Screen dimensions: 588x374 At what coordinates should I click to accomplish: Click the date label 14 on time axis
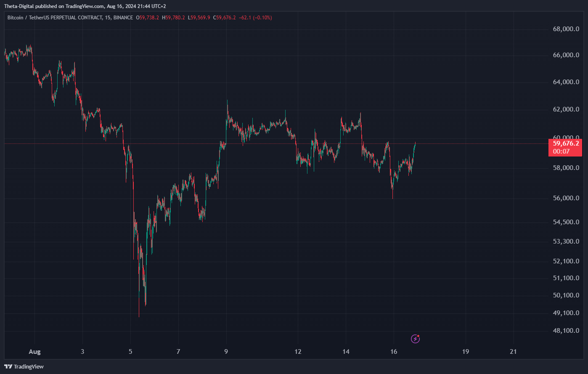point(346,351)
